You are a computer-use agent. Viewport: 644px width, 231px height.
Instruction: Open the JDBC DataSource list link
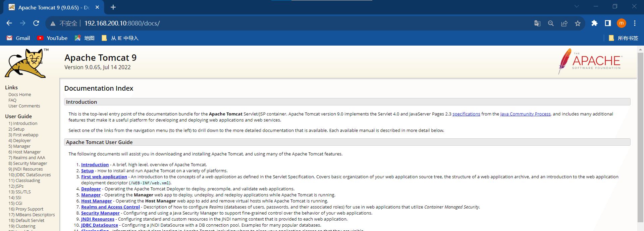[x=100, y=225]
